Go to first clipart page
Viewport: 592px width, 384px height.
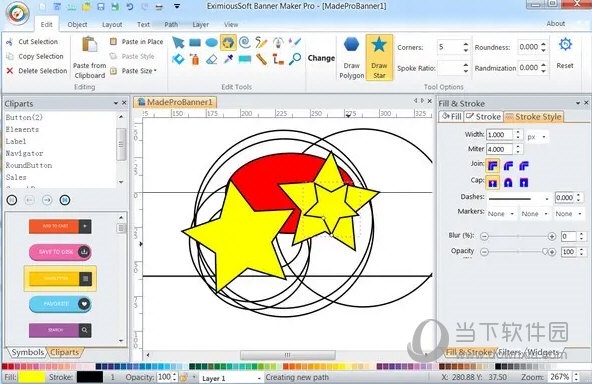(x=12, y=200)
